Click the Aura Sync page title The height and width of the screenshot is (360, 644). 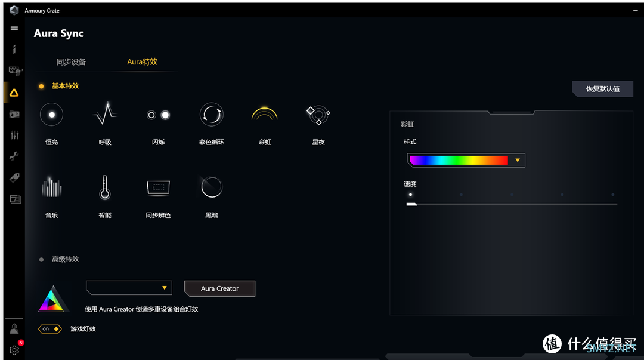pyautogui.click(x=58, y=33)
